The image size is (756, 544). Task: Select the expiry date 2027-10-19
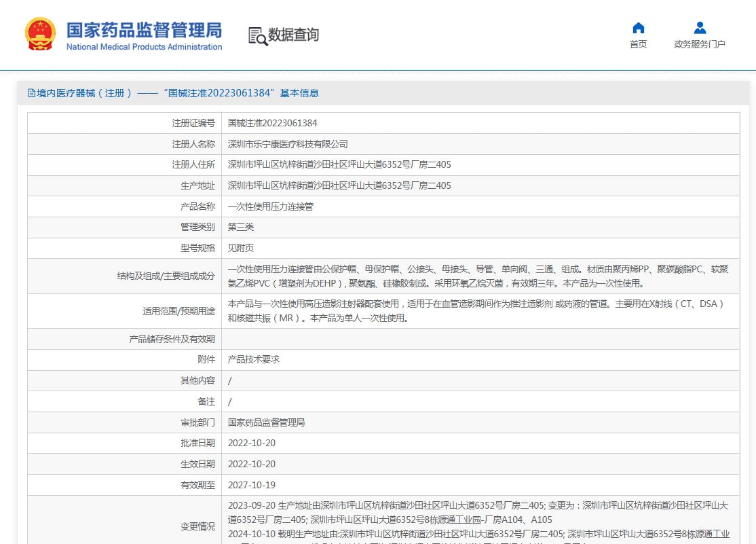coord(252,485)
